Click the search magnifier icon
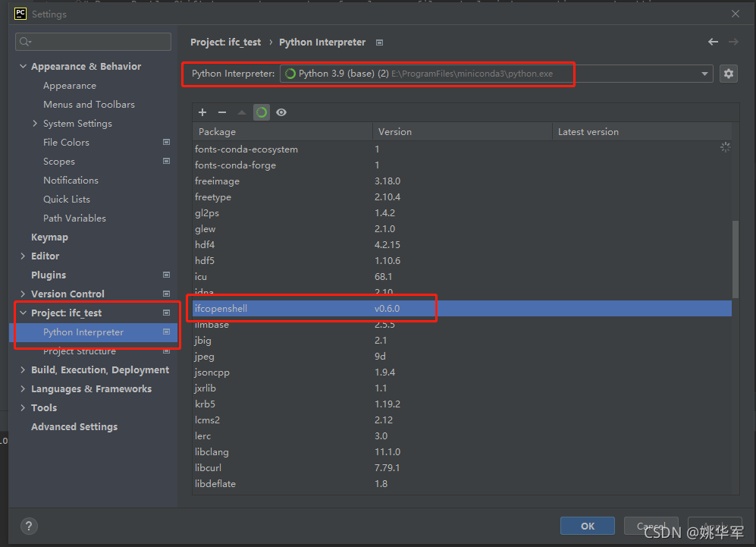Screen dimensions: 756x547 (25, 42)
